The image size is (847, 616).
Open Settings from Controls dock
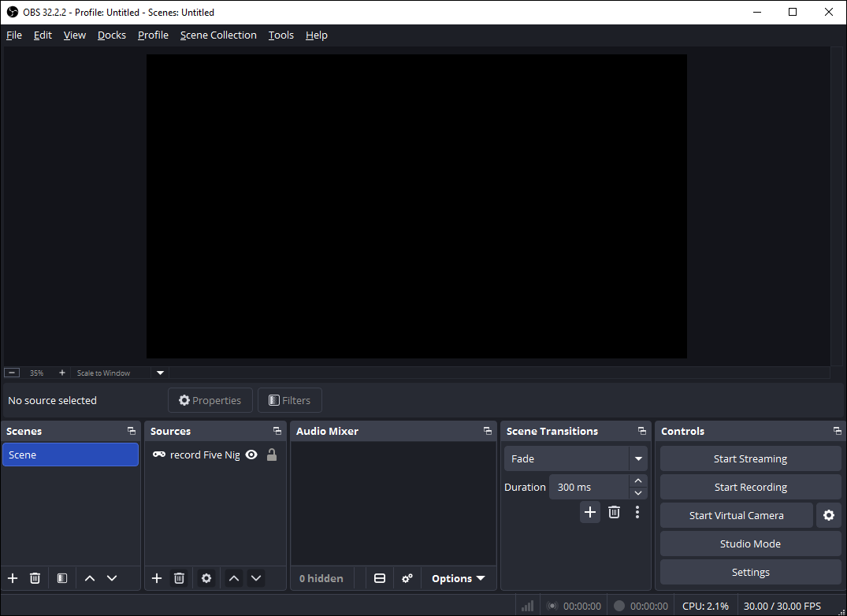coord(750,572)
